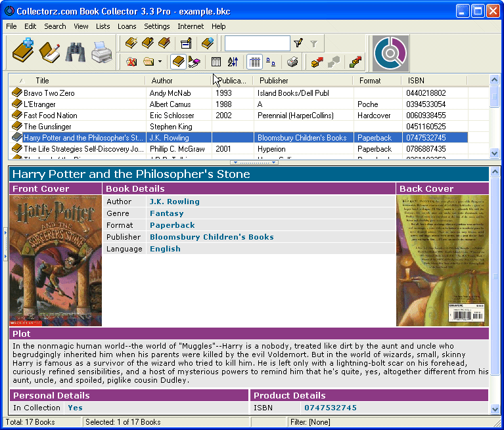Click the greyed-out return loan icon

[x=334, y=62]
